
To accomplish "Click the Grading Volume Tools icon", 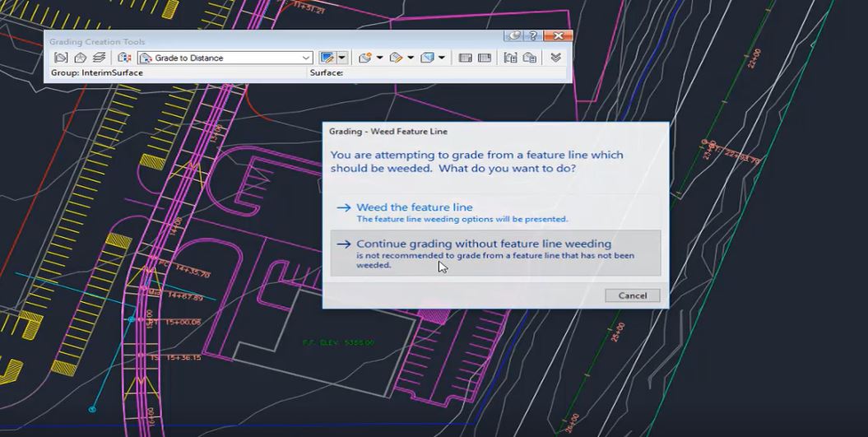I will coord(427,58).
